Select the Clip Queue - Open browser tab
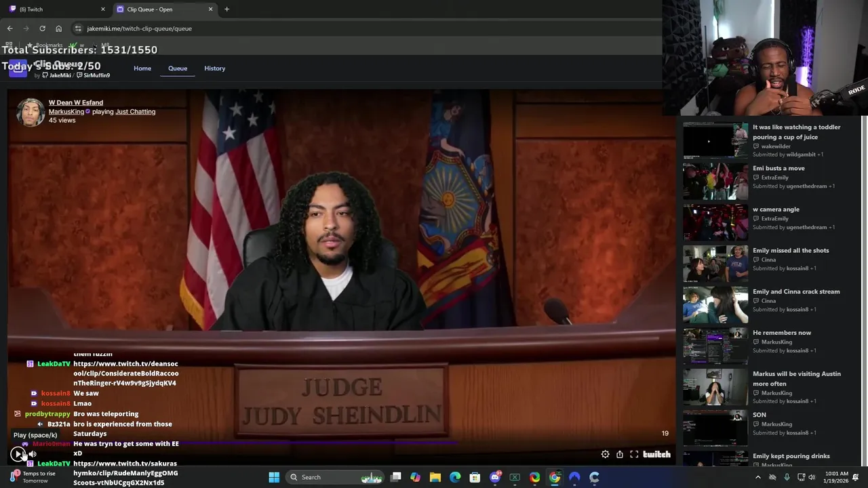The height and width of the screenshot is (488, 868). 163,9
